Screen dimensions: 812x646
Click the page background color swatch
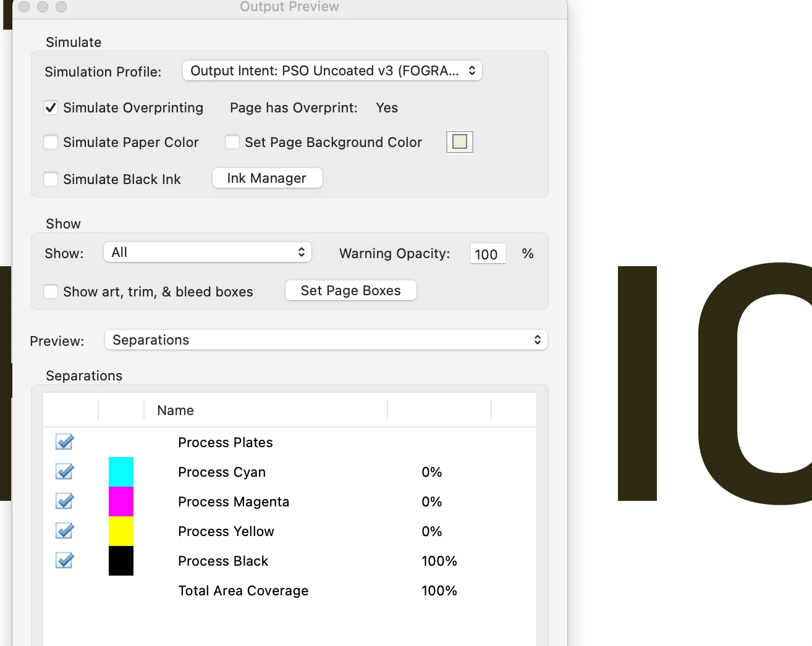[460, 142]
